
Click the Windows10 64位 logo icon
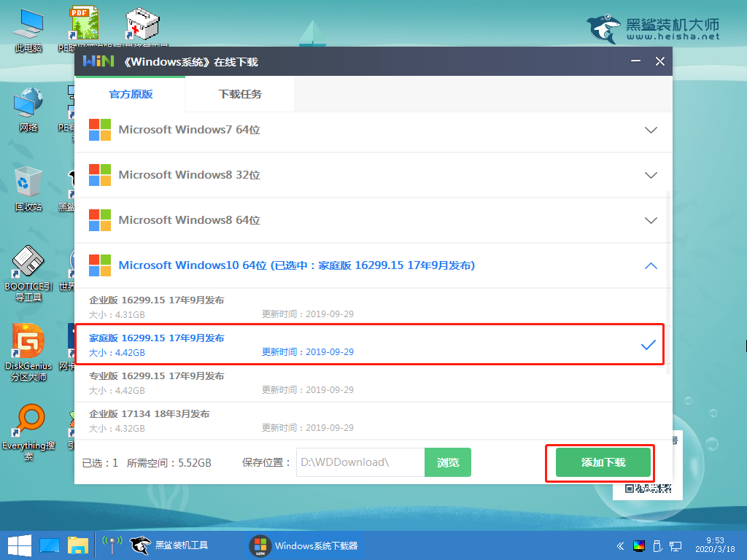[x=100, y=265]
